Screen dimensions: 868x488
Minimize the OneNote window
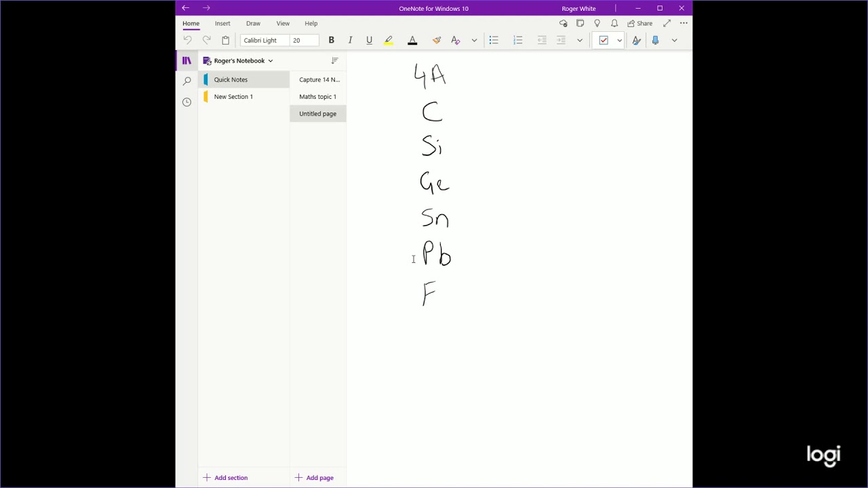tap(638, 8)
